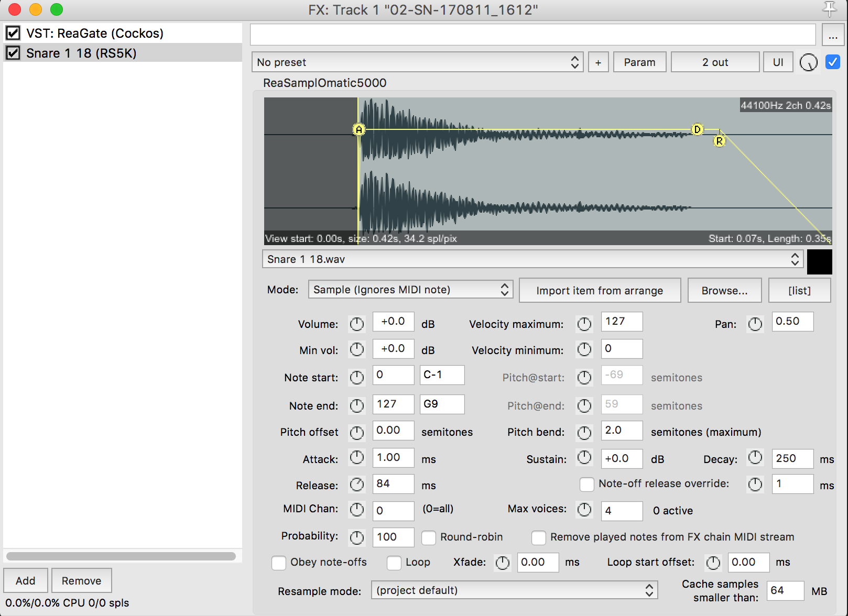The width and height of the screenshot is (848, 616).
Task: Enable the Obey note-offs checkbox
Action: (x=279, y=563)
